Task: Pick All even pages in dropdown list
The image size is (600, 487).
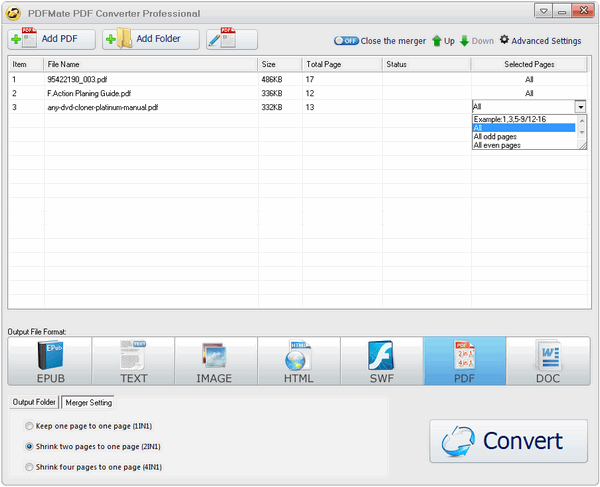Action: (524, 145)
